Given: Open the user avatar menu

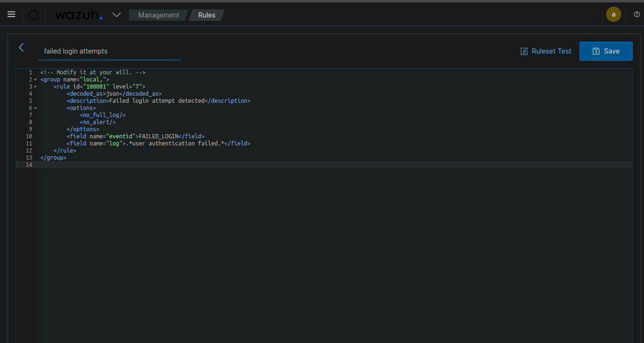Looking at the screenshot, I should [614, 14].
